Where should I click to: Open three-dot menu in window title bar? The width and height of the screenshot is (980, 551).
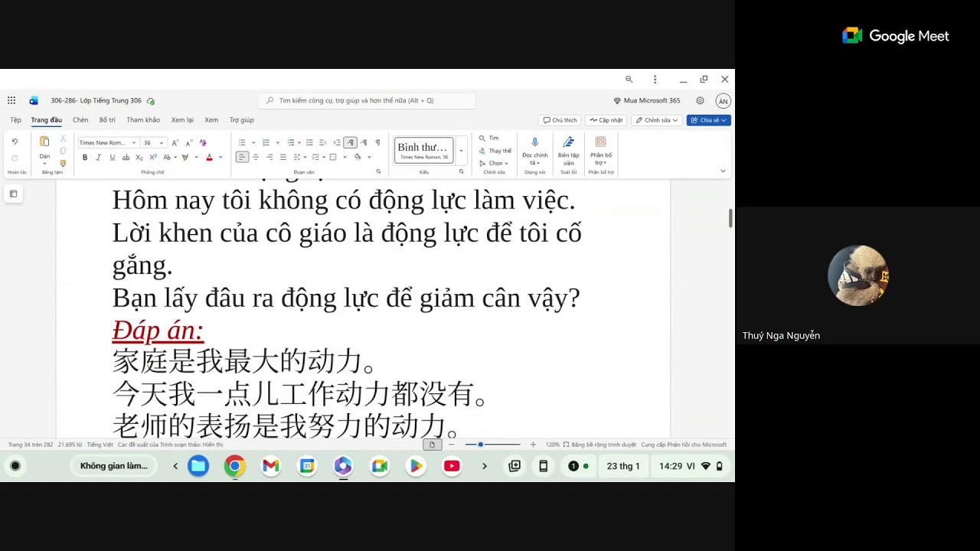click(x=655, y=80)
